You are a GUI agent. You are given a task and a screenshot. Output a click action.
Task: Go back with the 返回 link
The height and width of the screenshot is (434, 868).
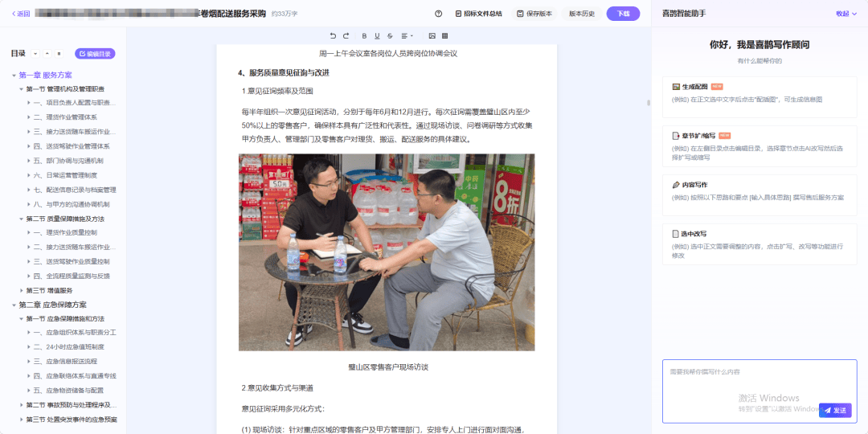click(x=21, y=14)
